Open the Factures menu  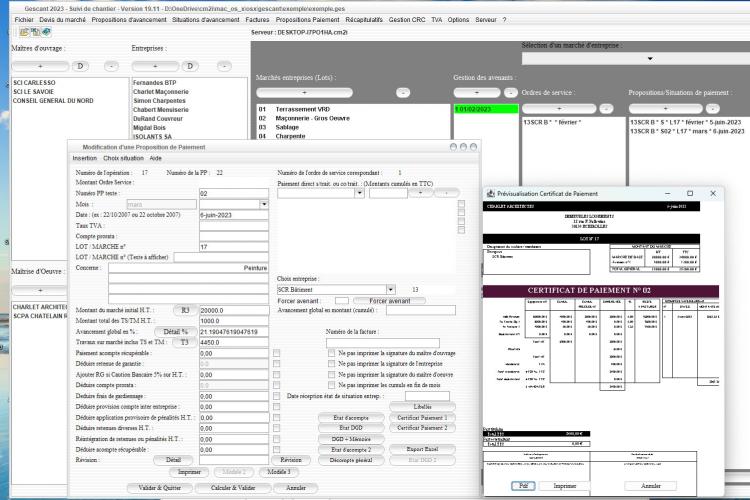257,20
